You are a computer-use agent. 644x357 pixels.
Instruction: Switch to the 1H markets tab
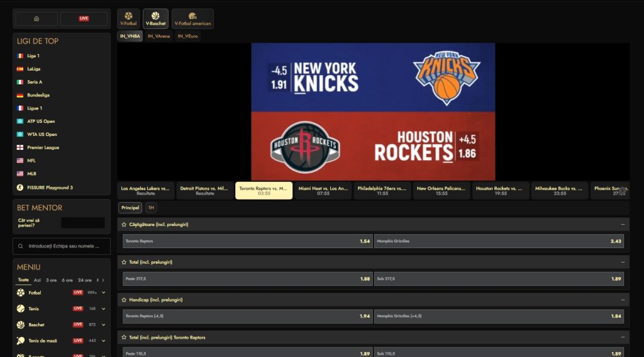click(151, 208)
